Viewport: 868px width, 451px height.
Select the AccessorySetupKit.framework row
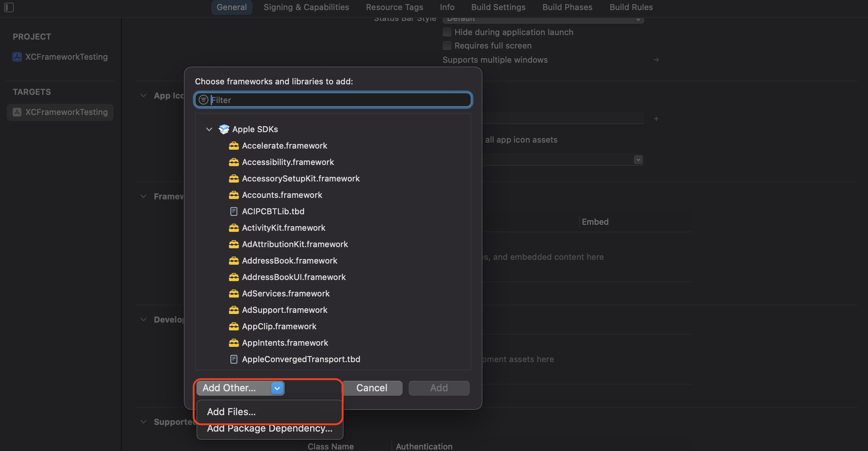coord(333,178)
